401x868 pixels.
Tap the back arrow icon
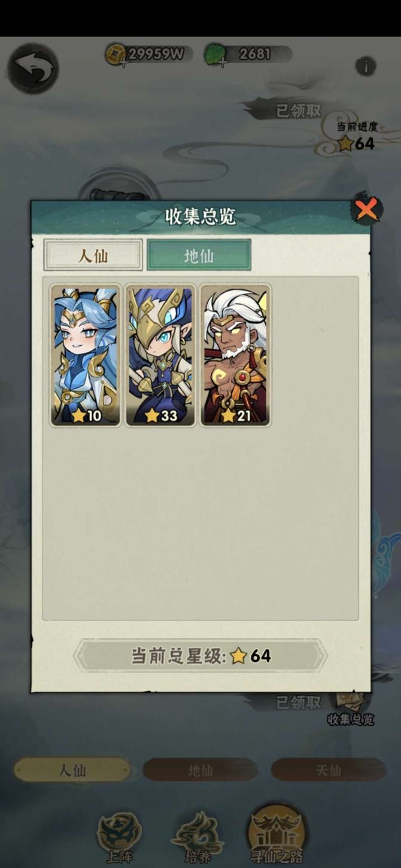(33, 68)
